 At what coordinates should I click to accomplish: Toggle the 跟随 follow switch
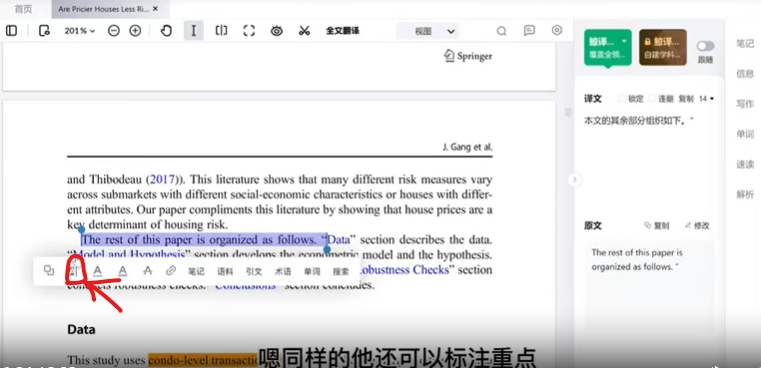click(705, 46)
